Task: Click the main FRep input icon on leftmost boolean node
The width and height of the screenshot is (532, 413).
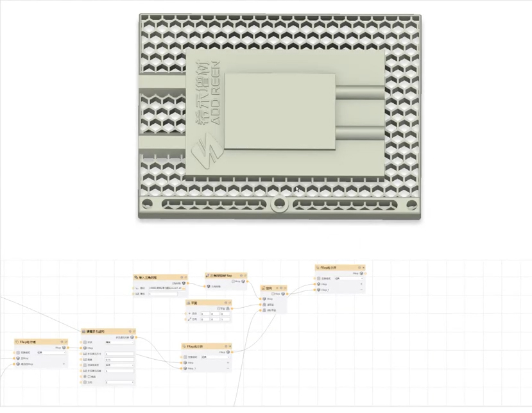Action: click(18, 358)
